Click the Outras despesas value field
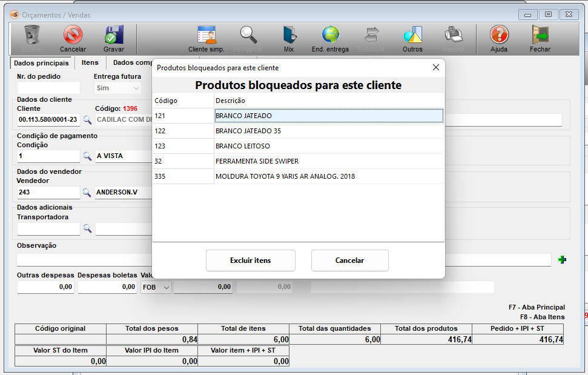The width and height of the screenshot is (588, 375). (x=45, y=287)
